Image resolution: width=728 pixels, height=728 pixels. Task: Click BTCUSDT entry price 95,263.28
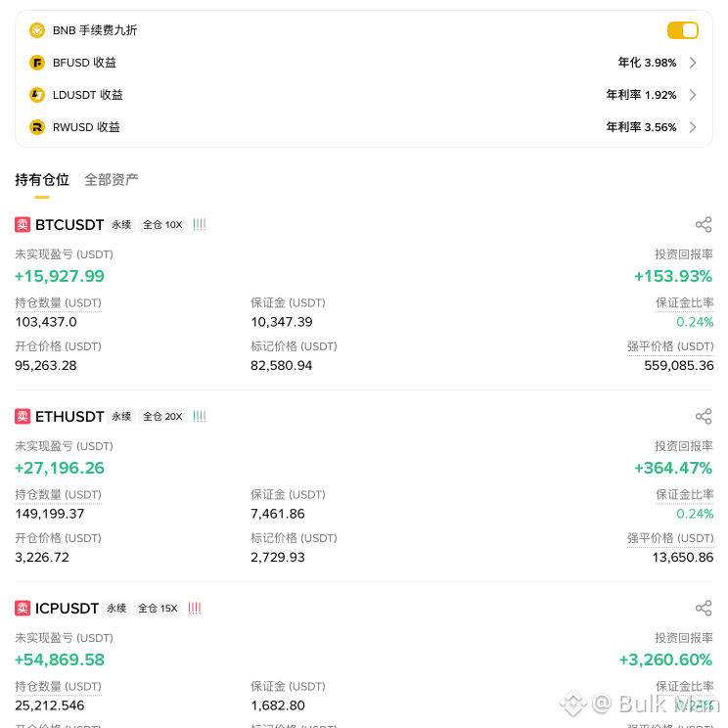[45, 365]
